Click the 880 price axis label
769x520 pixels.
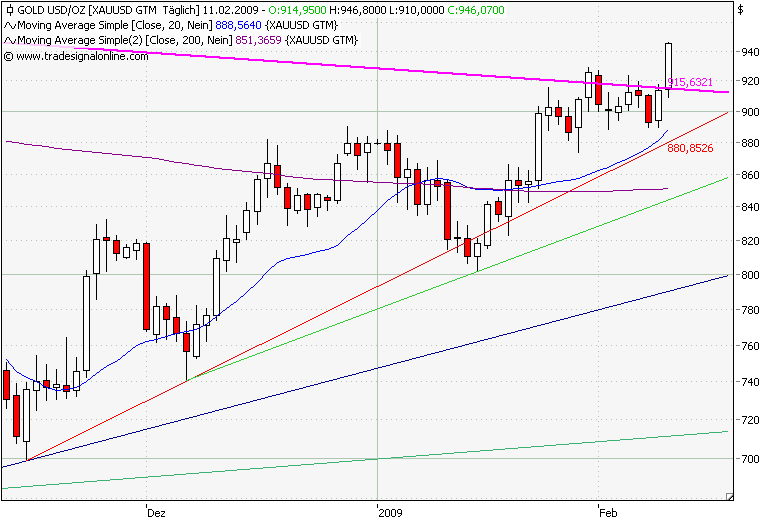pyautogui.click(x=749, y=143)
